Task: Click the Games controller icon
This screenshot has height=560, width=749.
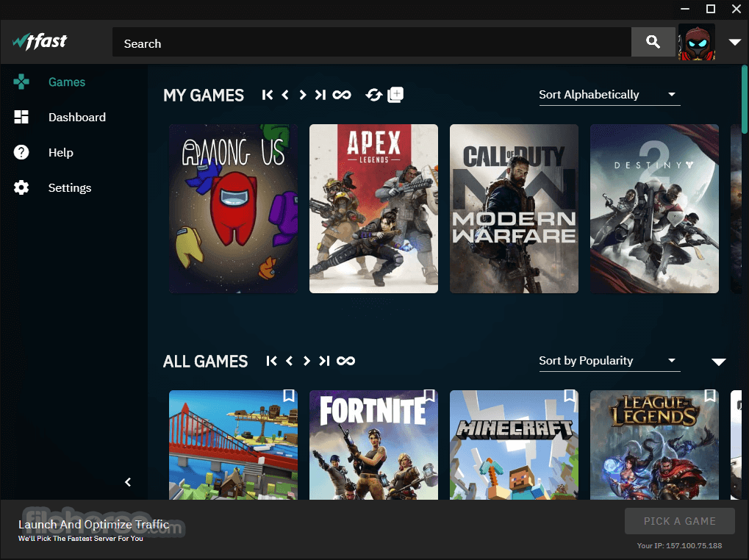Action: point(21,82)
